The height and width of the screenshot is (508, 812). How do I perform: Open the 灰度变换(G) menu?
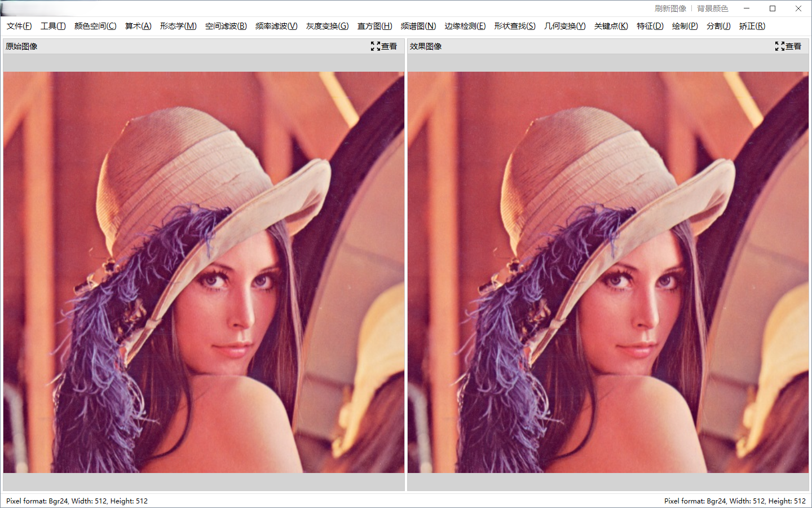click(328, 26)
